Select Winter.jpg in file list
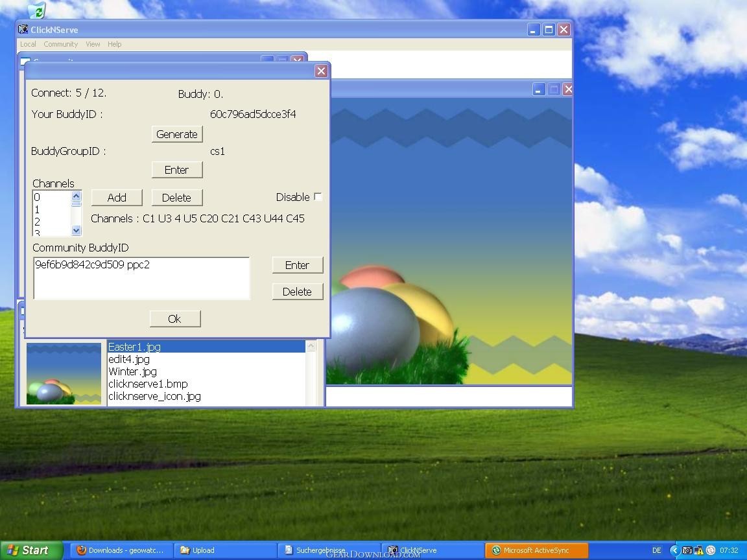The image size is (747, 560). tap(206, 371)
